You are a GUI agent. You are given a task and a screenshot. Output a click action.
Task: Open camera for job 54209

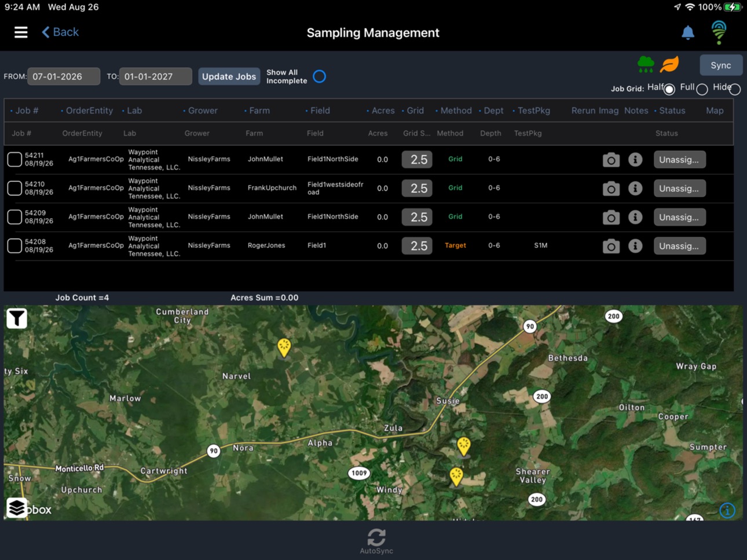point(611,217)
